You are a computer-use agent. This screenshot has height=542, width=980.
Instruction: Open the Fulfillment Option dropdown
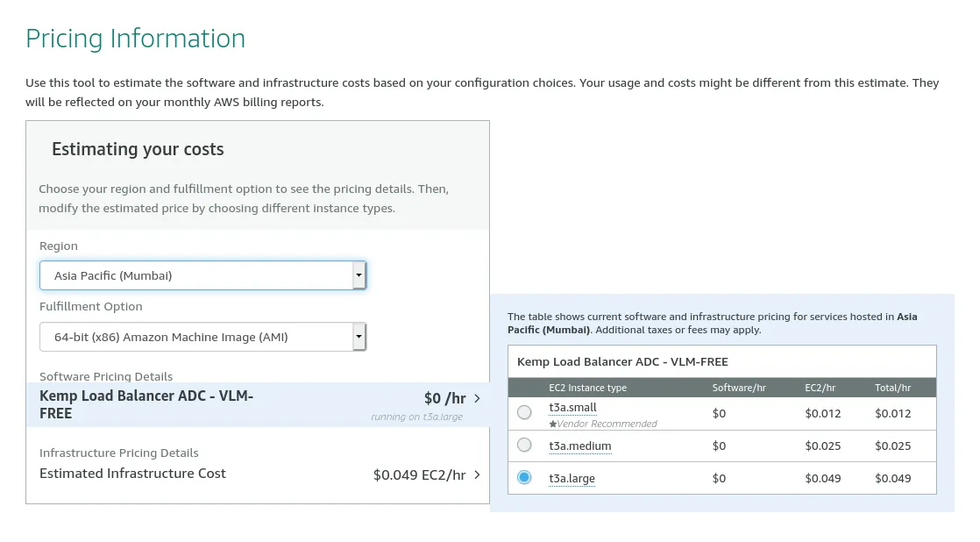(202, 337)
